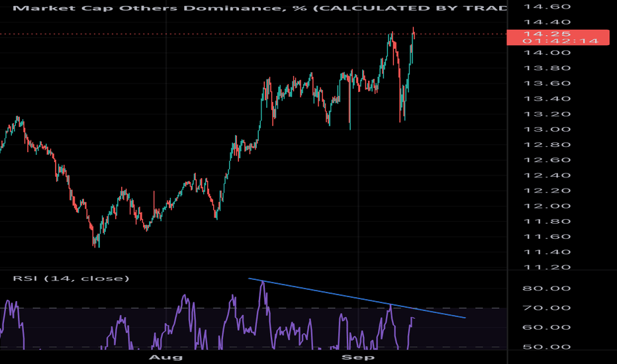Click the 11.40 price axis label
The image size is (617, 364).
tap(547, 252)
